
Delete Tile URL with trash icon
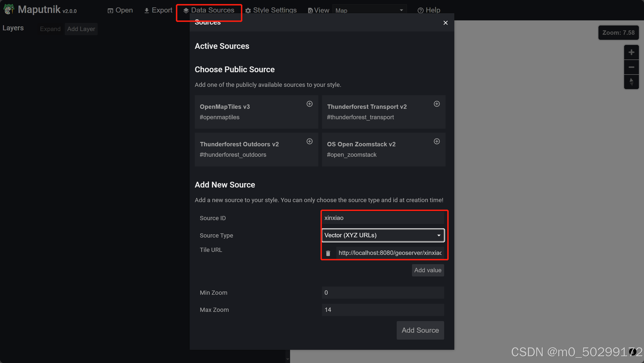click(328, 253)
